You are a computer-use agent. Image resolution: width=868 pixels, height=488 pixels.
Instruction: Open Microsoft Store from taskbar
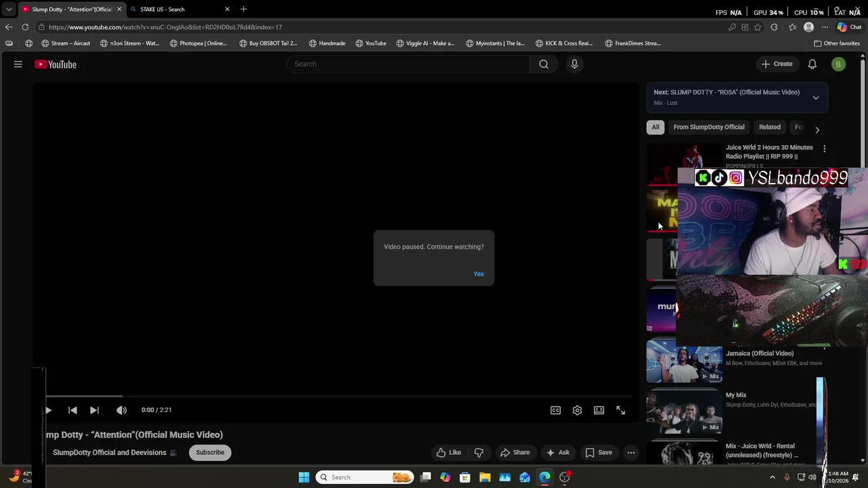[465, 477]
